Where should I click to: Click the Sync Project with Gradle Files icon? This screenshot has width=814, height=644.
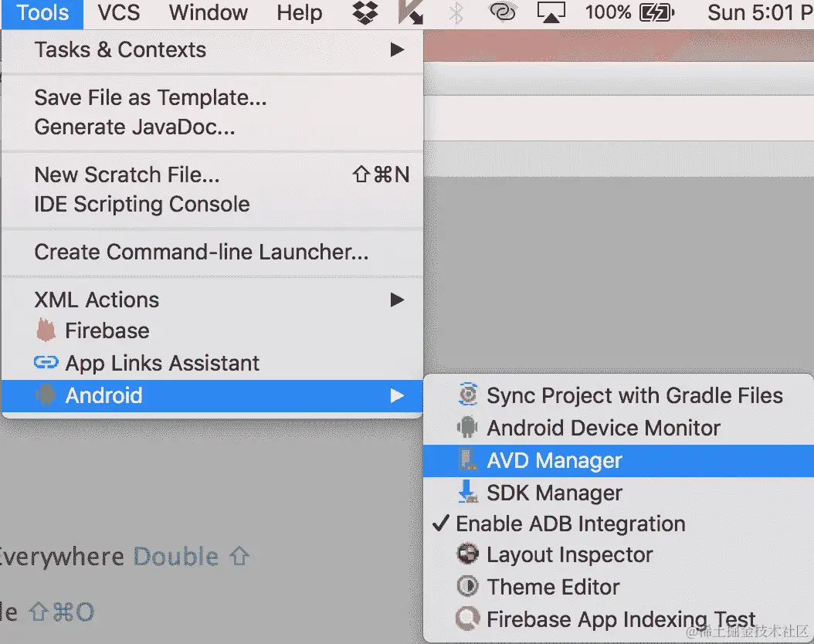(x=468, y=395)
